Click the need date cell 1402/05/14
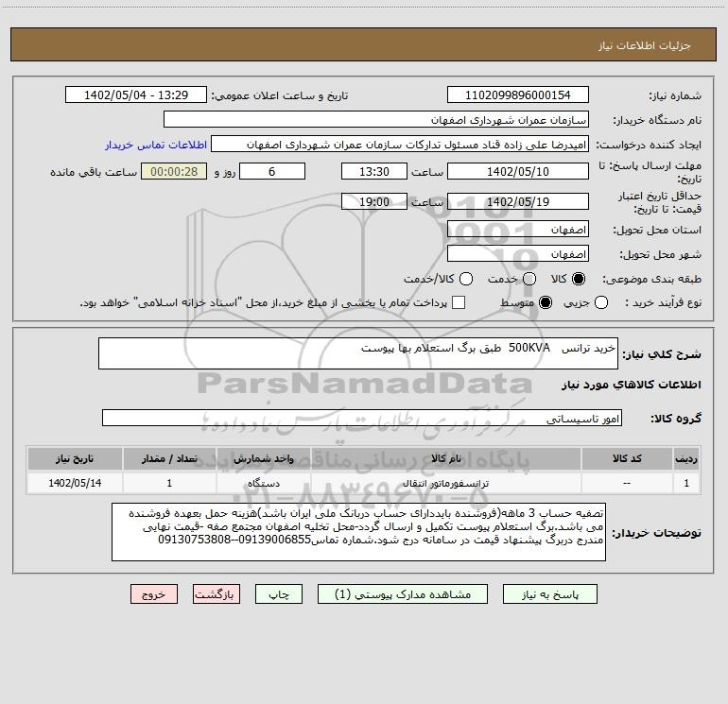This screenshot has height=704, width=728. (75, 483)
